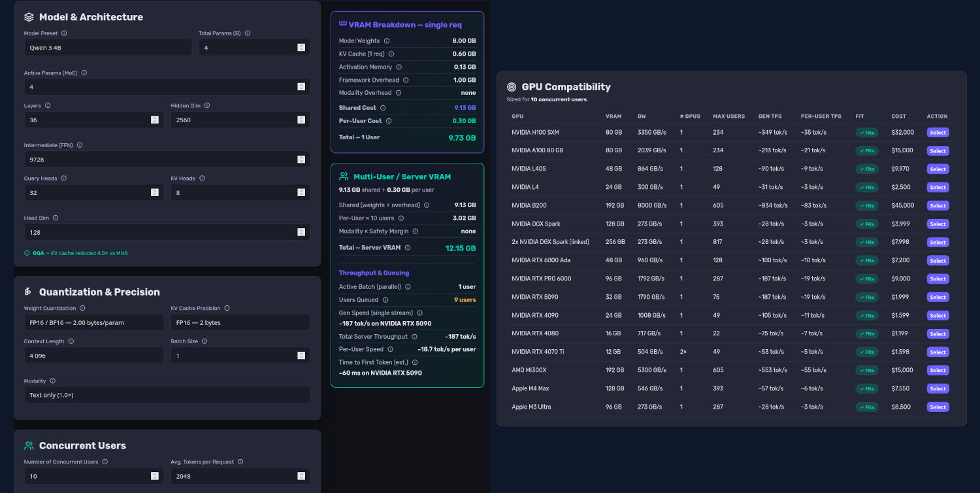Select the NVIDIA DGX Spark GPU row
980x493 pixels.
(938, 224)
